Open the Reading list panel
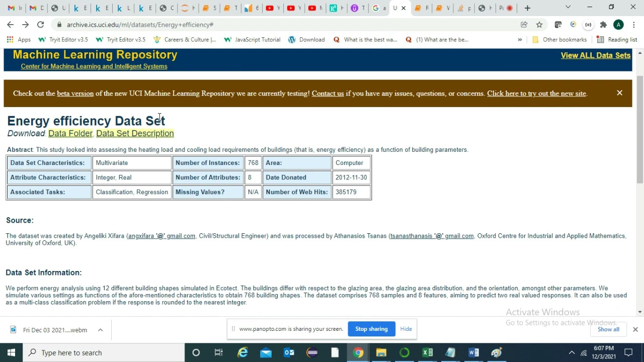The width and height of the screenshot is (644, 362). [x=616, y=40]
